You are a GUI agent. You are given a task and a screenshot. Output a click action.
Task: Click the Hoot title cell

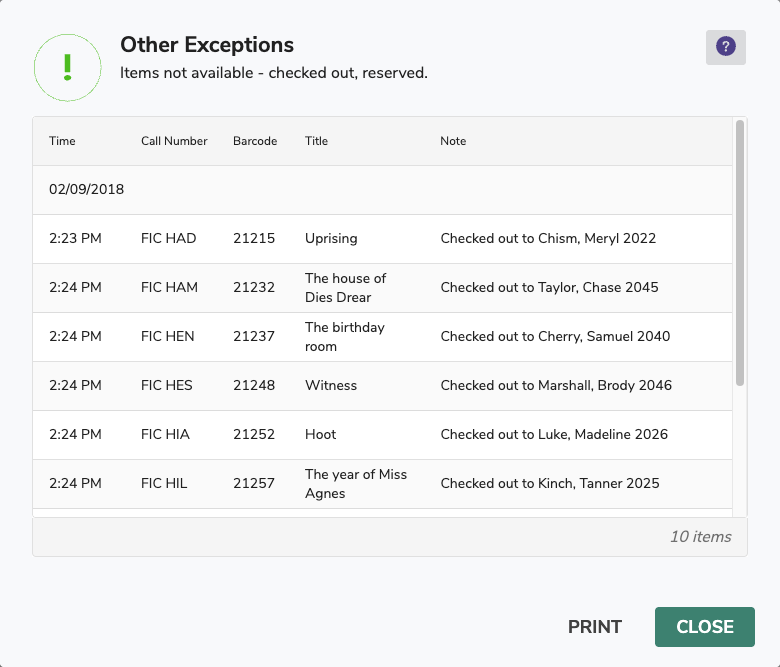tap(320, 435)
